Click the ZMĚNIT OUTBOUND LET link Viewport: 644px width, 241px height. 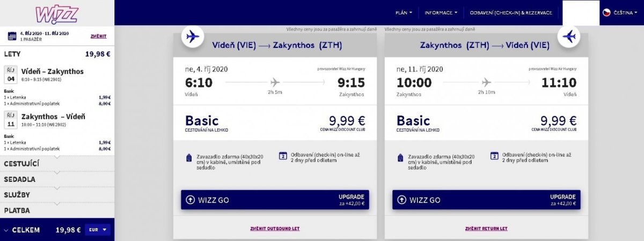click(274, 229)
